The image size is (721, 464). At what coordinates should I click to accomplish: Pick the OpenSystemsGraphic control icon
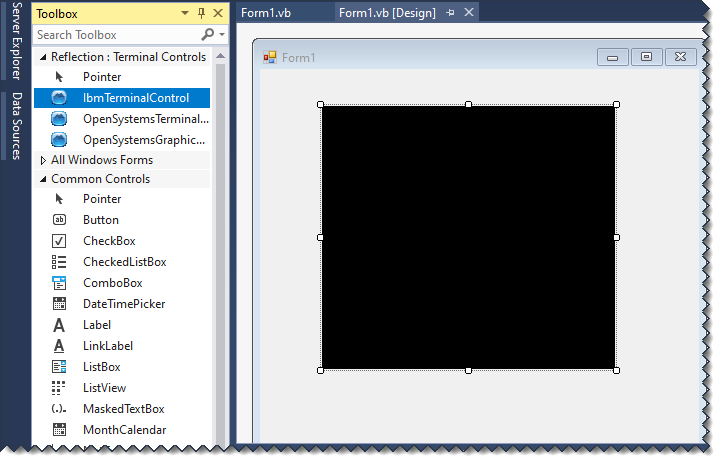(x=59, y=140)
